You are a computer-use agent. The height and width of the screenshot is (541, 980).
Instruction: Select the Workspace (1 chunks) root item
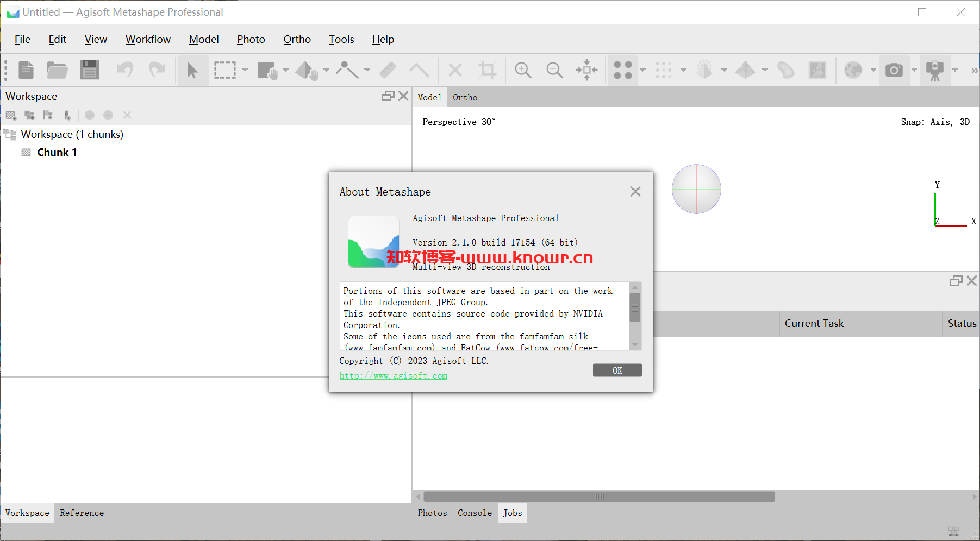[72, 134]
